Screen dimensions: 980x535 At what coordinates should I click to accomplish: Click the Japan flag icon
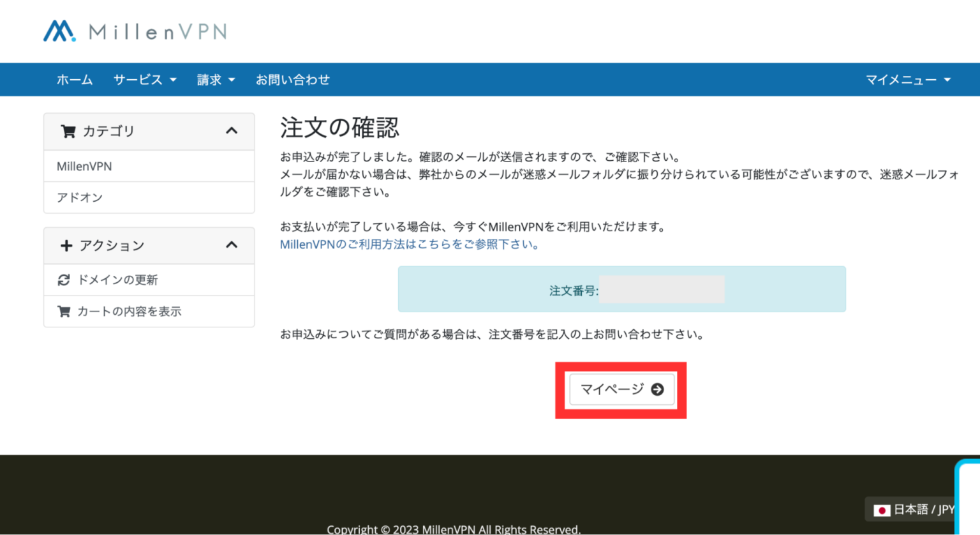coord(882,510)
